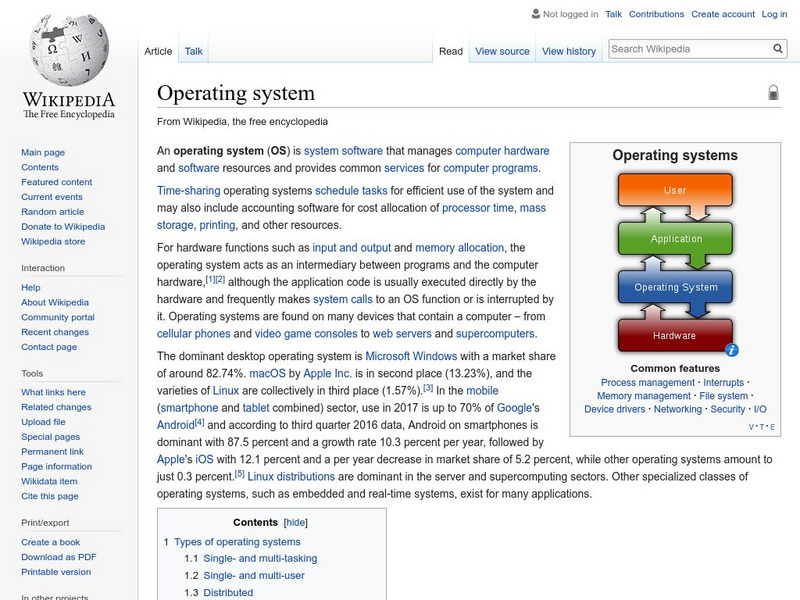
Task: Jump to the Distributed section
Action: click(228, 592)
